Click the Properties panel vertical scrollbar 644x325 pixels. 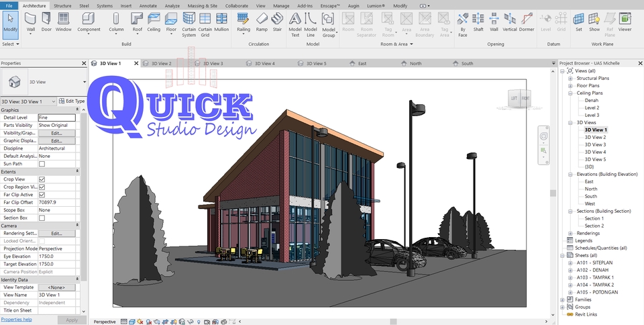tap(84, 197)
